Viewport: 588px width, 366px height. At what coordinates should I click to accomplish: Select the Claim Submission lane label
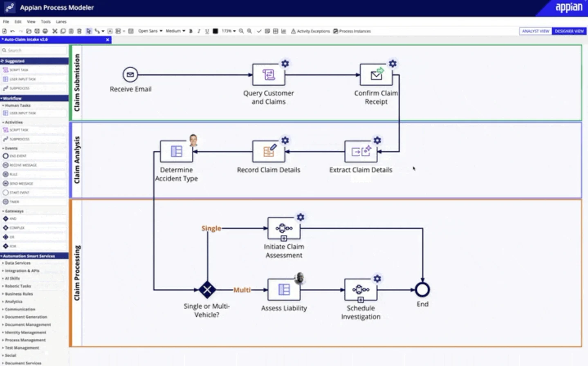pyautogui.click(x=76, y=83)
